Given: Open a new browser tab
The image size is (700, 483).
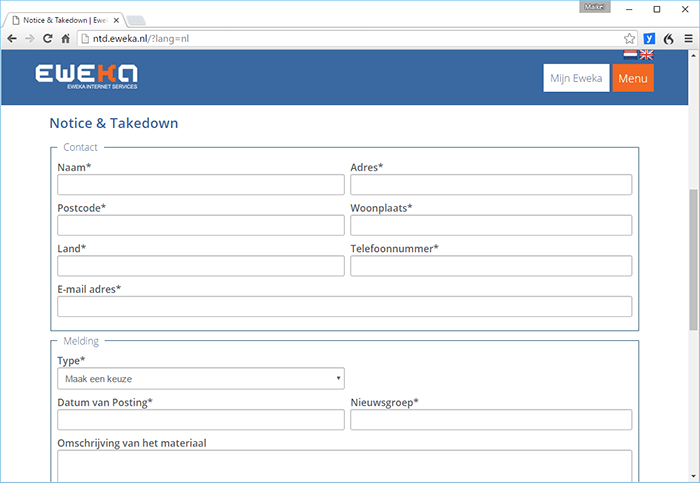Looking at the screenshot, I should click(x=136, y=20).
